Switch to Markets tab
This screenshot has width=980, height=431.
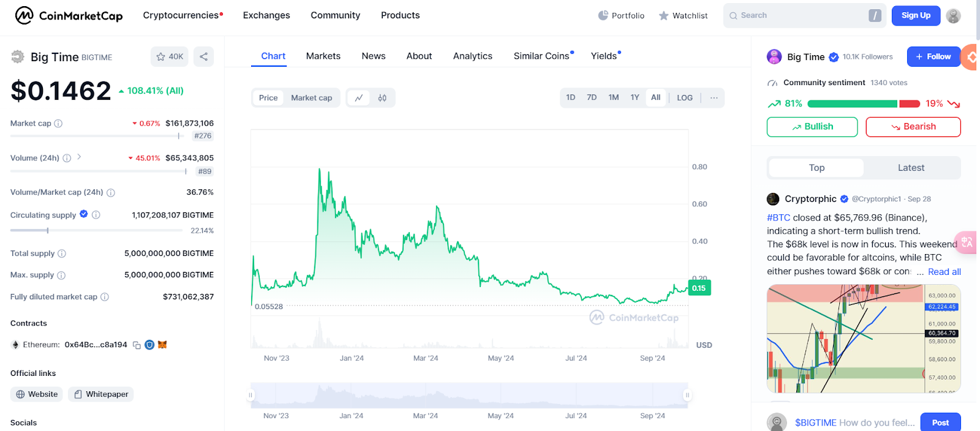[323, 56]
